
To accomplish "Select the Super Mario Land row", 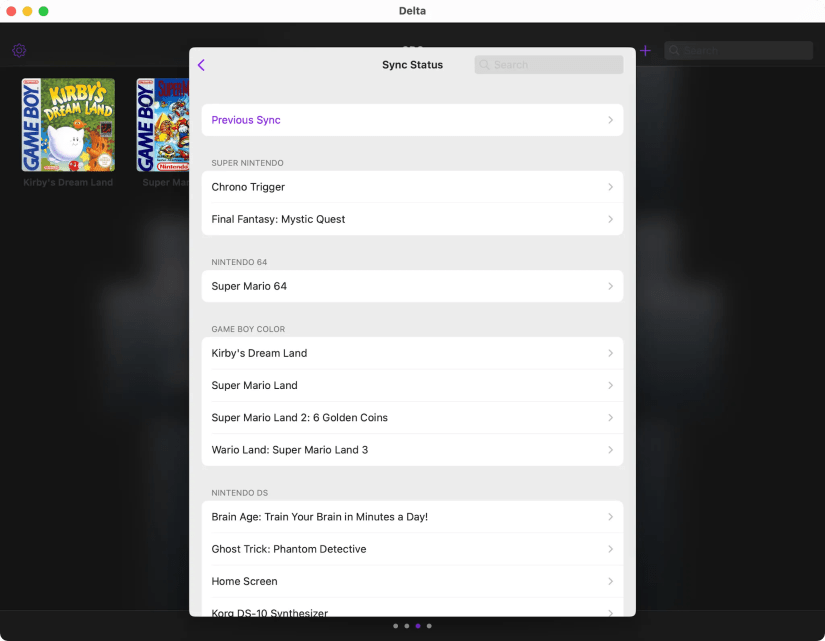I will coord(412,385).
